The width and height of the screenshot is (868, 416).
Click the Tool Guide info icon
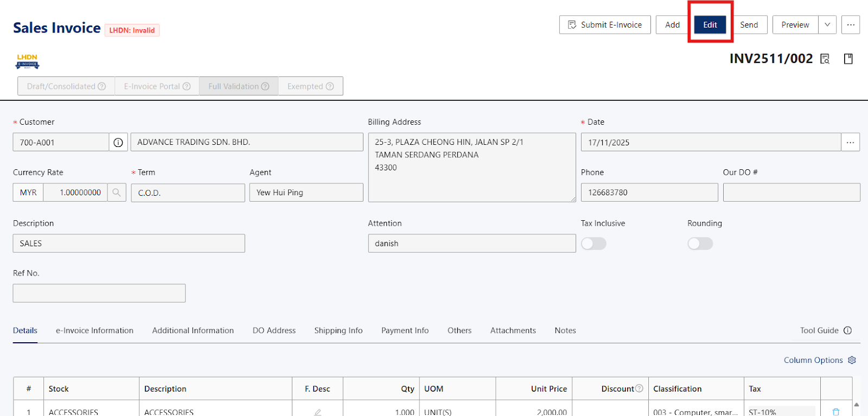848,330
